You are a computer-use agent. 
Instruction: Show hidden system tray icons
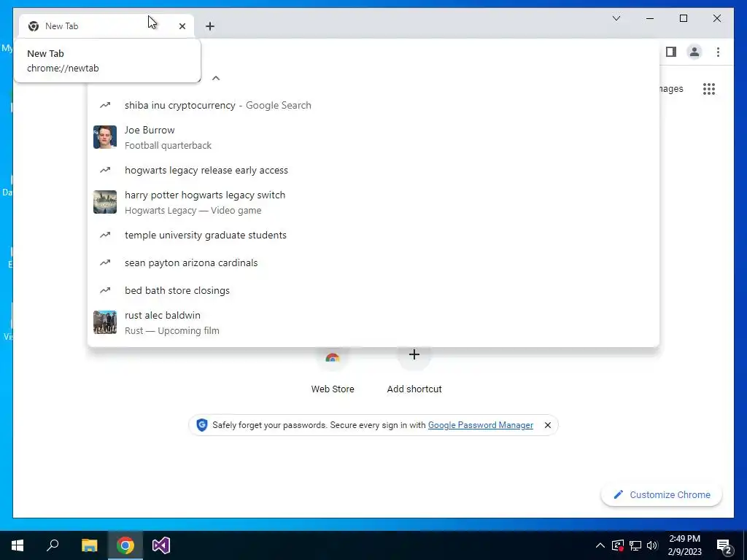pos(600,545)
